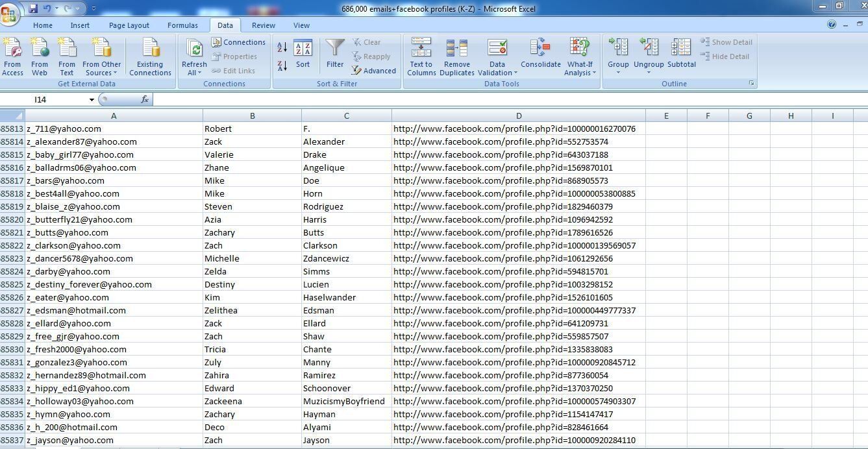The image size is (868, 449).
Task: Select first name cell Zackeena
Action: coord(252,401)
